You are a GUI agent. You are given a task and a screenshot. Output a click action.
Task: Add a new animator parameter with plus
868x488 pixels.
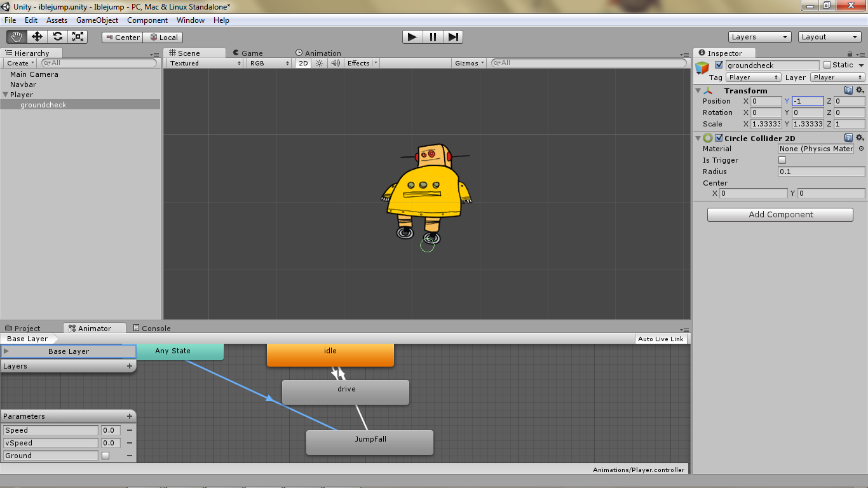130,416
